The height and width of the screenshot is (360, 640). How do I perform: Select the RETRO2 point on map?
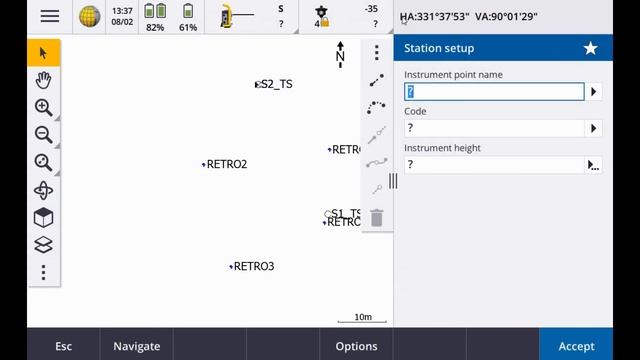pos(224,164)
